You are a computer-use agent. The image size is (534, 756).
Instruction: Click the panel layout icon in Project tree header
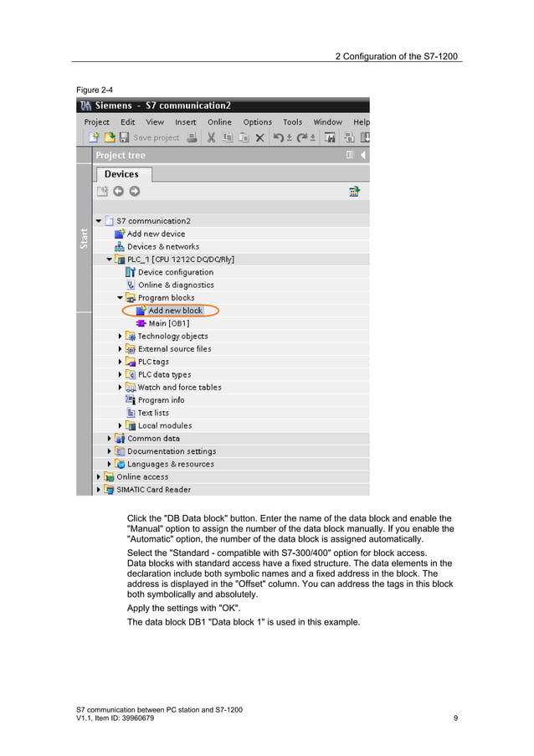click(350, 155)
